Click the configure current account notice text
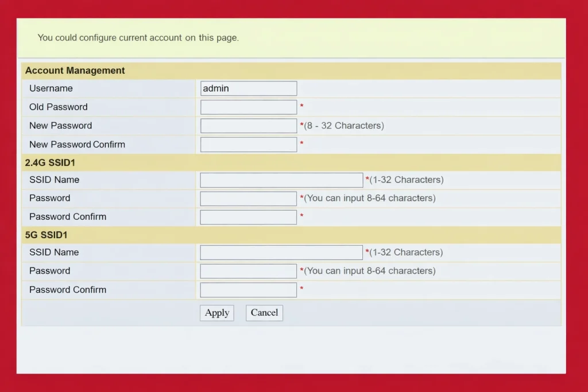 [138, 38]
